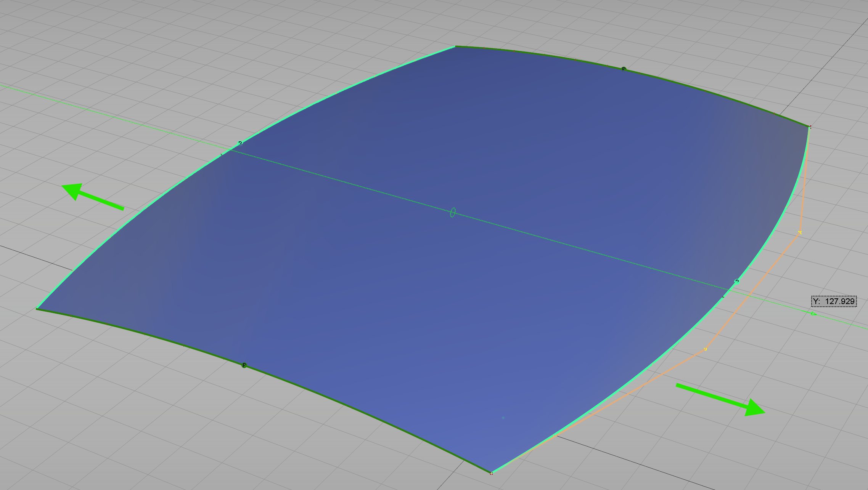Image resolution: width=868 pixels, height=490 pixels.
Task: Select the P marker on left light-green edge
Action: click(x=240, y=143)
